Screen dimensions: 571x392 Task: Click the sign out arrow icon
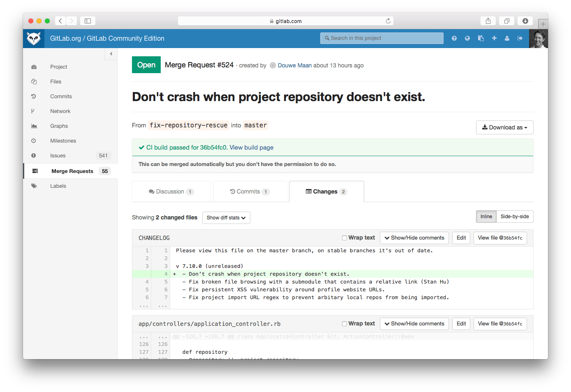[520, 38]
